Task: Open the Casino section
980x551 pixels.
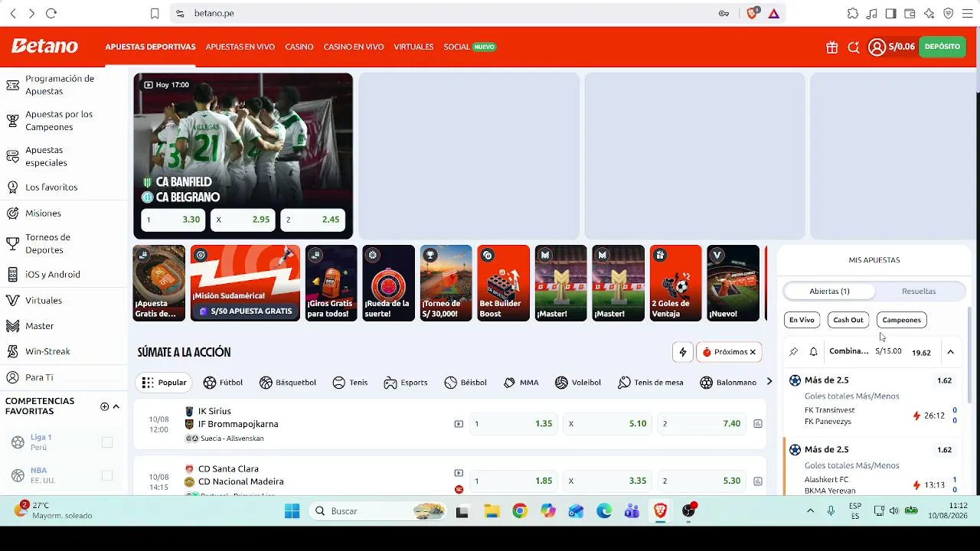Action: 299,47
